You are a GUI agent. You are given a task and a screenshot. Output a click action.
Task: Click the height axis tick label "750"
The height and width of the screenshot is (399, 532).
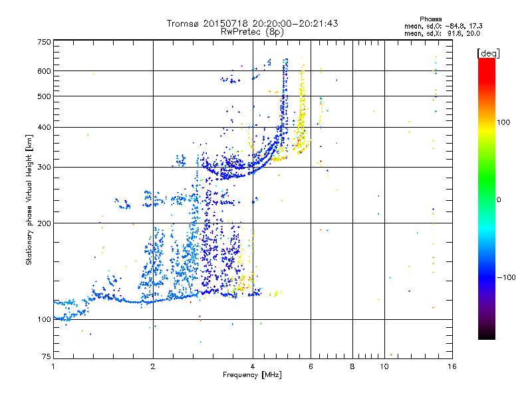click(44, 42)
